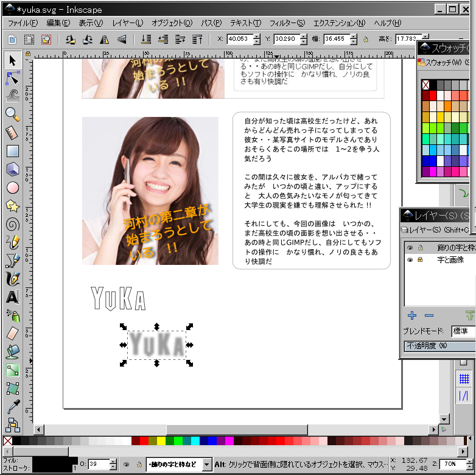
Task: Click 不透明度 (%) opacity slider
Action: point(440,346)
